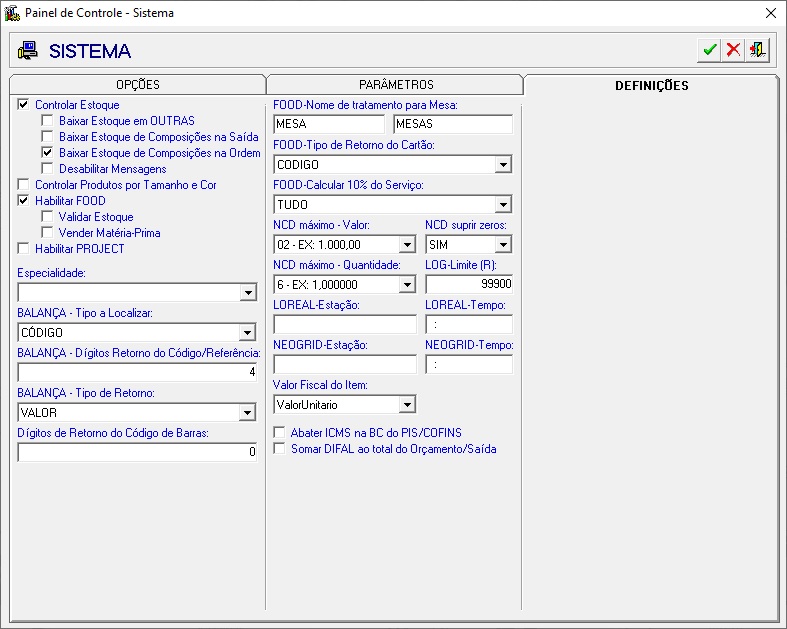Screen dimensions: 787x629
Task: Click the green checkmark confirm icon
Action: [x=710, y=50]
